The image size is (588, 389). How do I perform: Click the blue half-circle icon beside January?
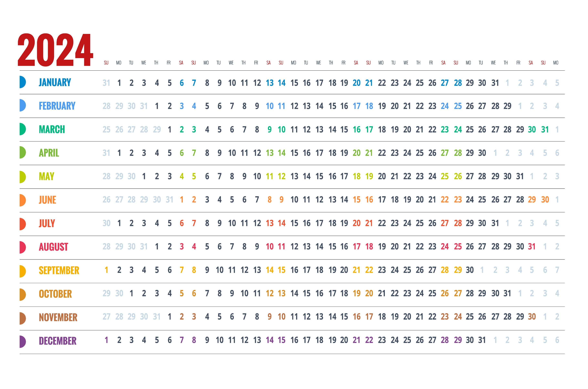(23, 82)
